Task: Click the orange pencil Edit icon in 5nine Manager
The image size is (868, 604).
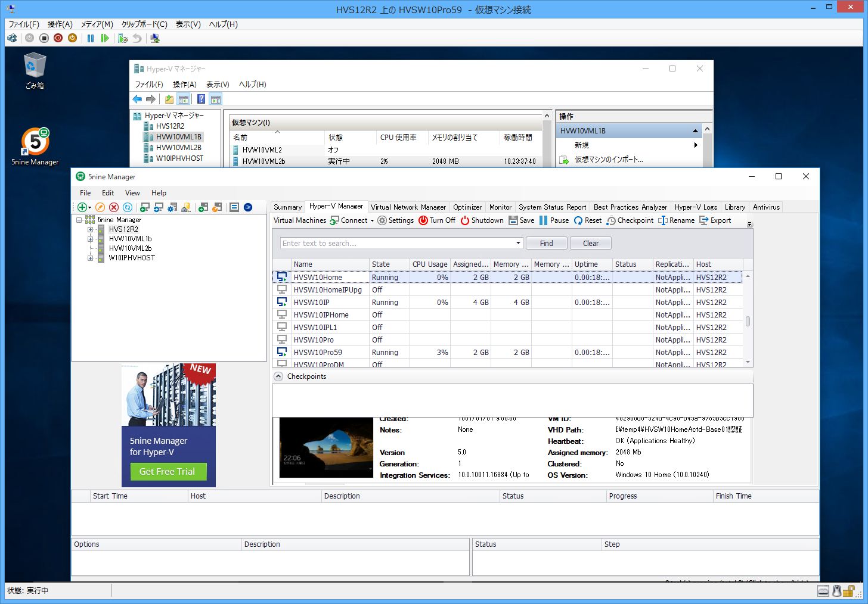Action: (x=100, y=207)
